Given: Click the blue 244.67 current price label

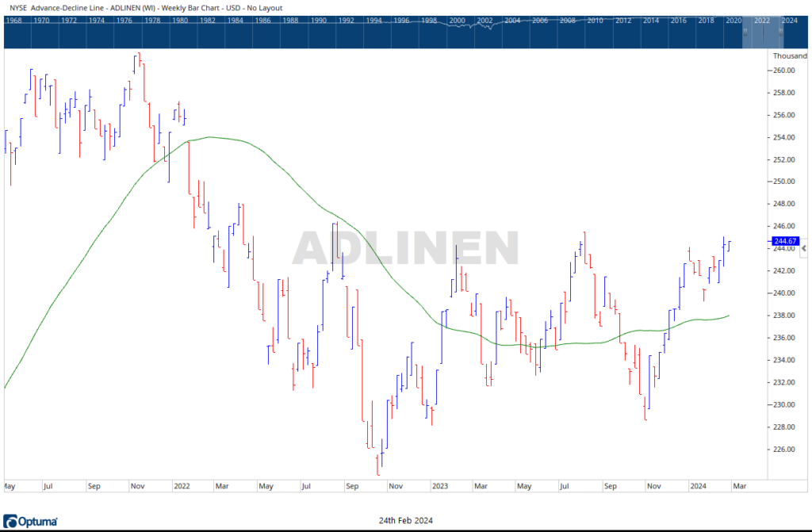Looking at the screenshot, I should click(786, 241).
